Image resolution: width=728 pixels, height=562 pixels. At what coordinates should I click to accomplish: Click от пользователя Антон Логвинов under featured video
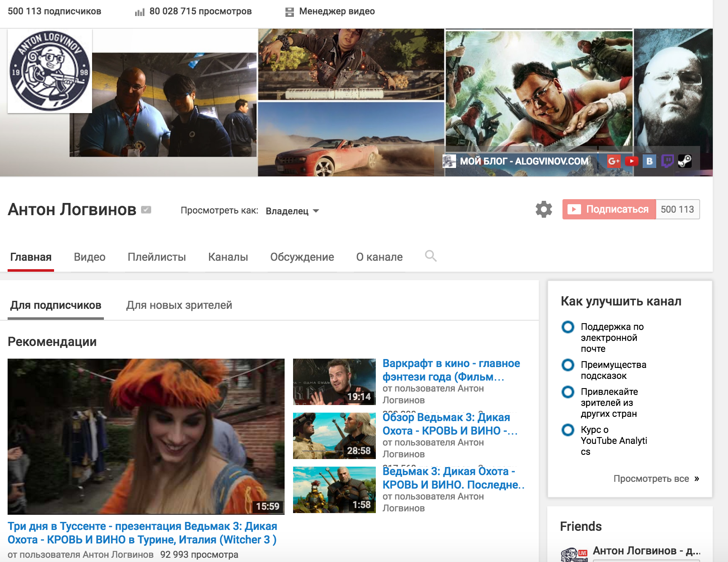tap(81, 554)
